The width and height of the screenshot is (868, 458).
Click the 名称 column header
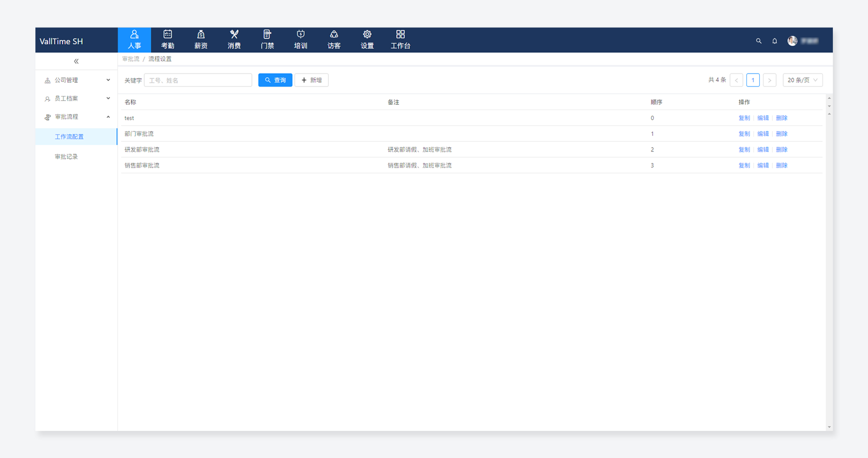tap(130, 102)
